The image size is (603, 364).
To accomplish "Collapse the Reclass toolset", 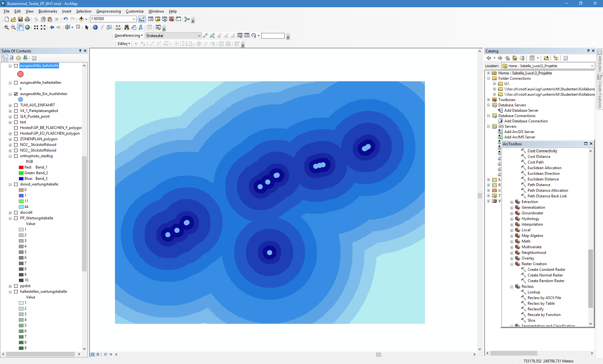I will [x=512, y=287].
